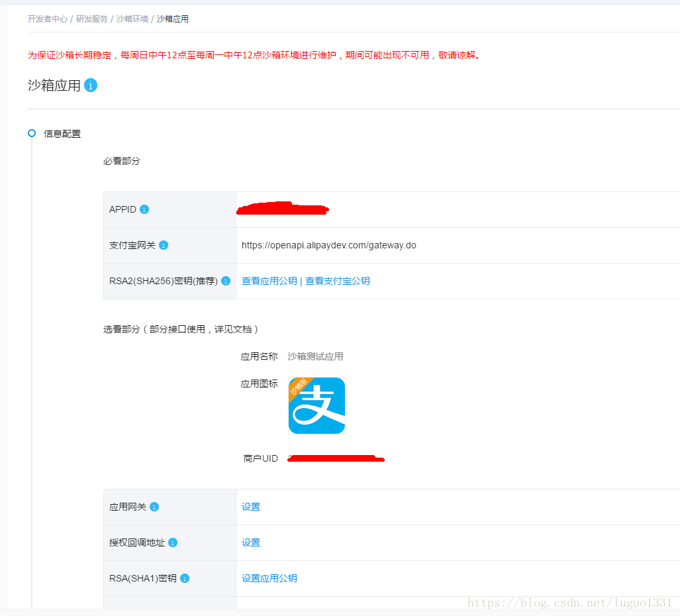
Task: Click the info icon next to 应用网关
Action: [x=154, y=507]
